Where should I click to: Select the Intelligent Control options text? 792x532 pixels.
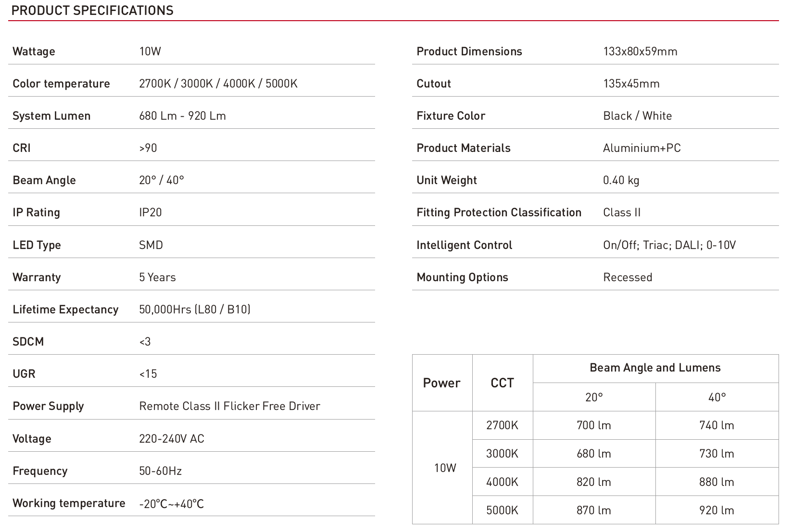(669, 245)
